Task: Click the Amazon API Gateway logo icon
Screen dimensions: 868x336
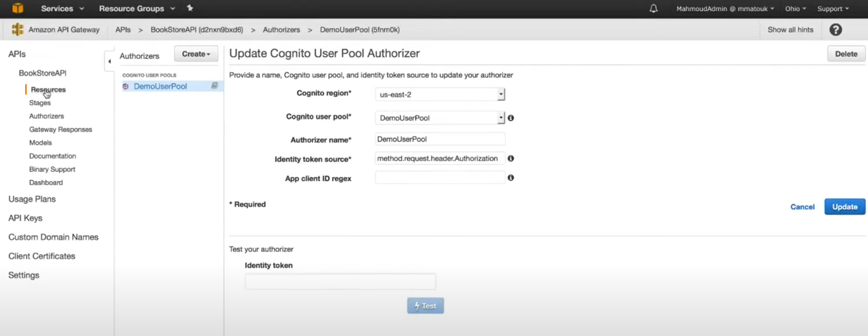Action: click(x=18, y=29)
